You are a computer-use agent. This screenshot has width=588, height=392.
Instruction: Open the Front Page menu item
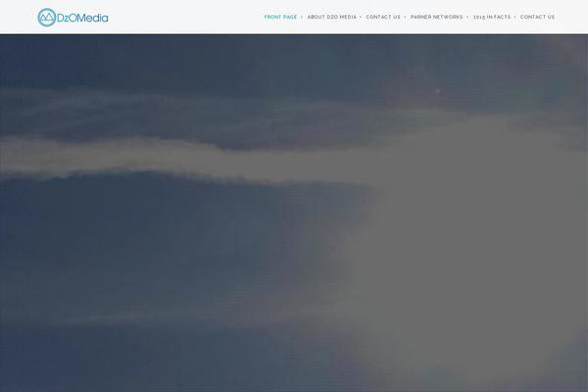point(280,17)
